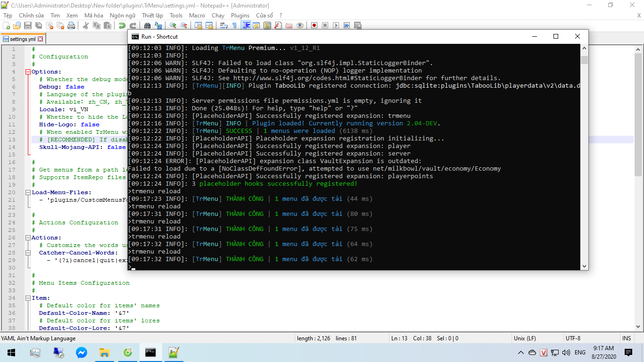This screenshot has width=644, height=362.
Task: Collapse the Load-Menu-Files fold marker
Action: [x=28, y=192]
